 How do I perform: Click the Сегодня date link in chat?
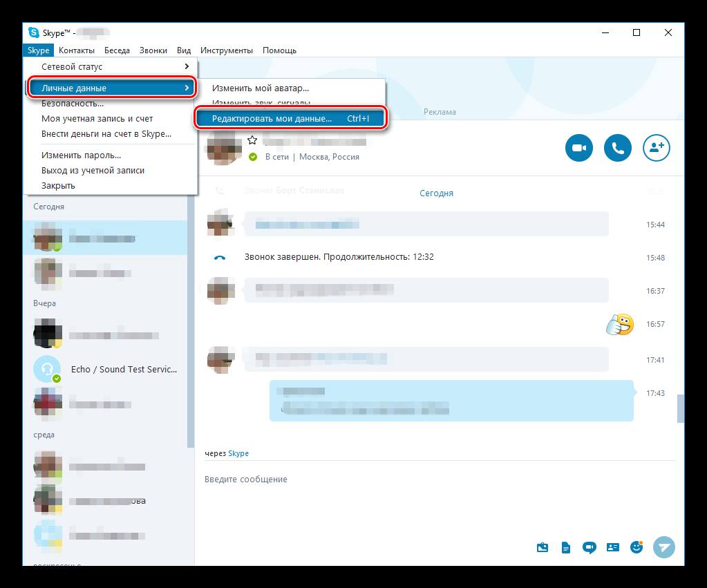[436, 193]
